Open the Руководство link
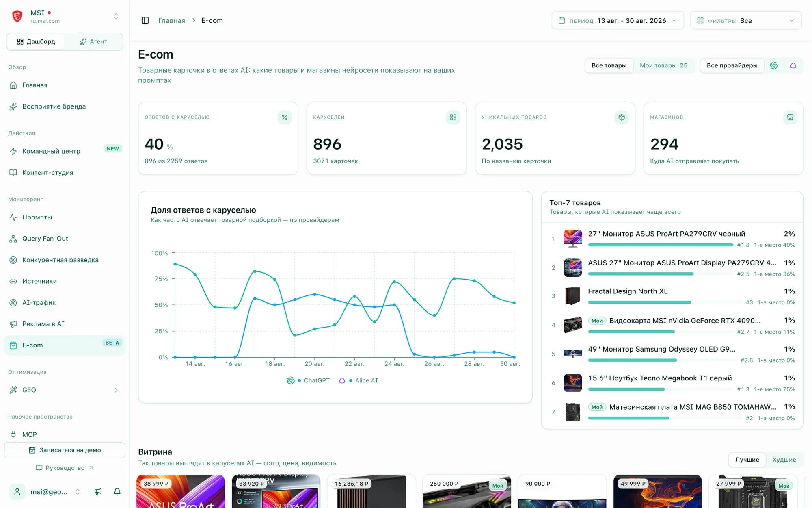This screenshot has height=508, width=812. coord(65,468)
